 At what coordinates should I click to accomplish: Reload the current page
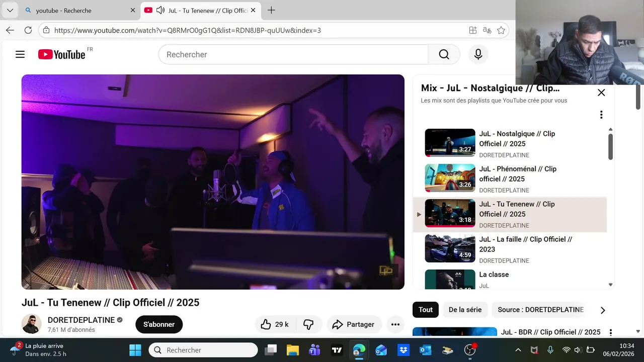pos(28,30)
